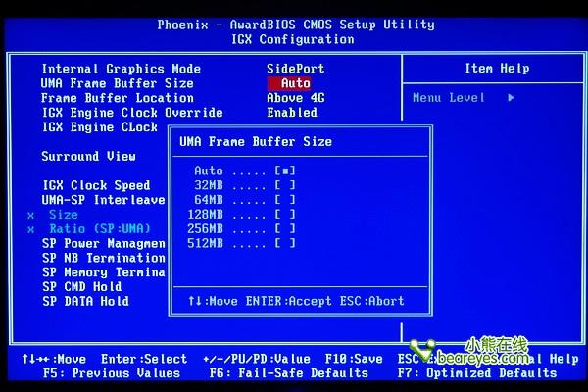Click F6 Fail-Safe Defaults in footer
Screen dimensions: 588x392
(x=289, y=373)
